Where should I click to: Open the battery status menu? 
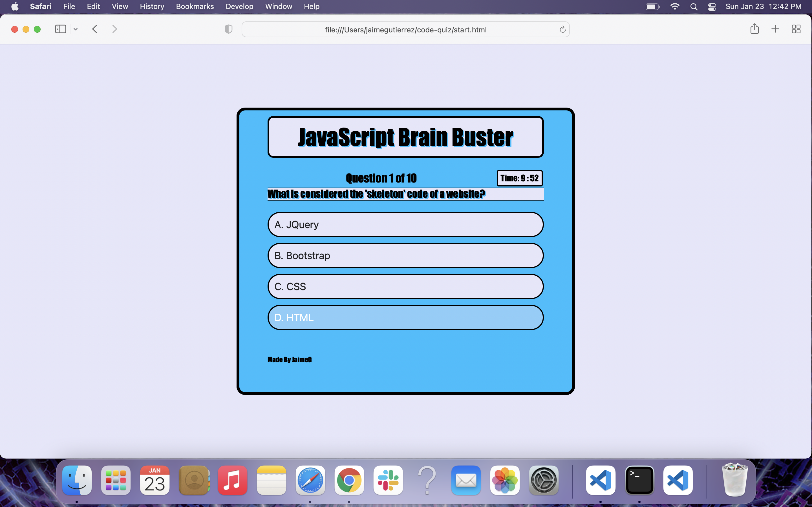[x=652, y=7]
